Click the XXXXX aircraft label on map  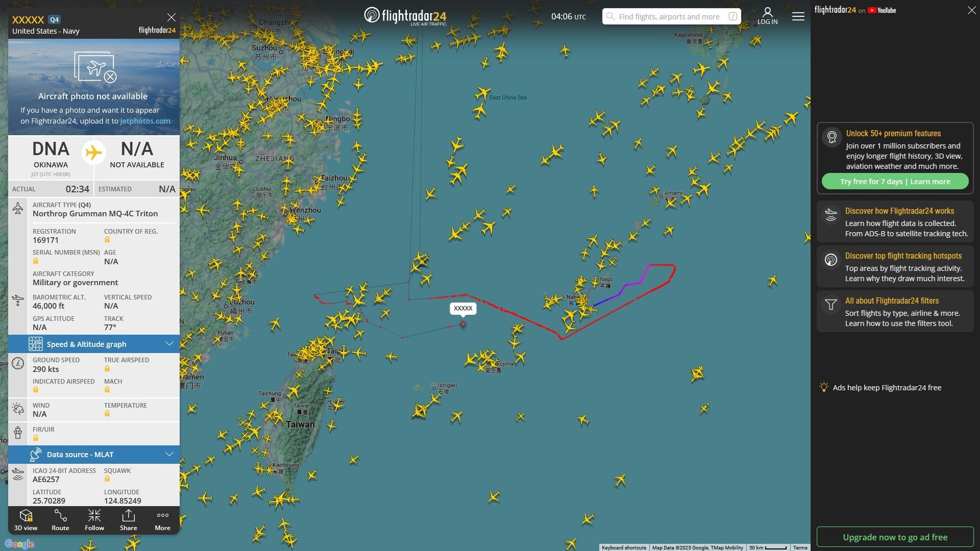point(463,308)
